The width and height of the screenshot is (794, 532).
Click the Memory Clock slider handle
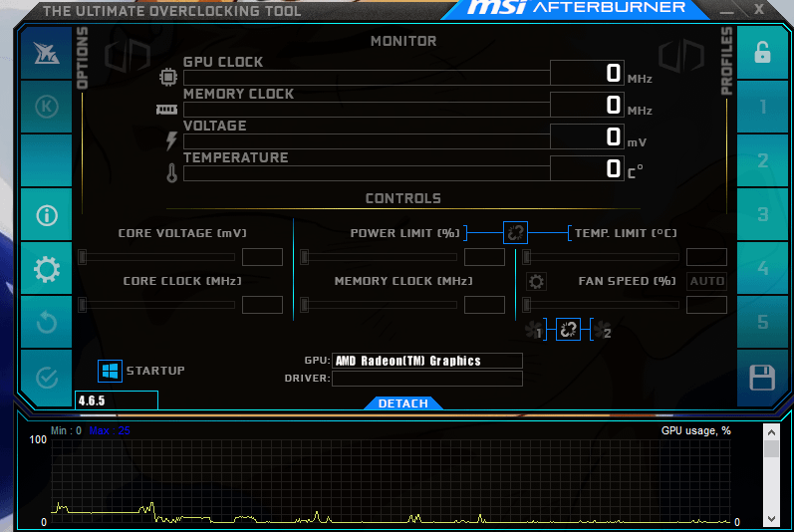click(x=304, y=305)
